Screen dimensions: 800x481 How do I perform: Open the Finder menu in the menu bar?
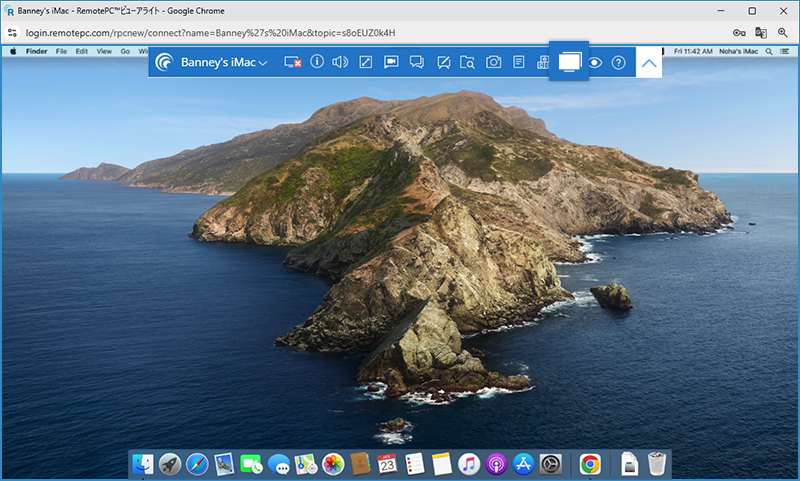(x=36, y=51)
